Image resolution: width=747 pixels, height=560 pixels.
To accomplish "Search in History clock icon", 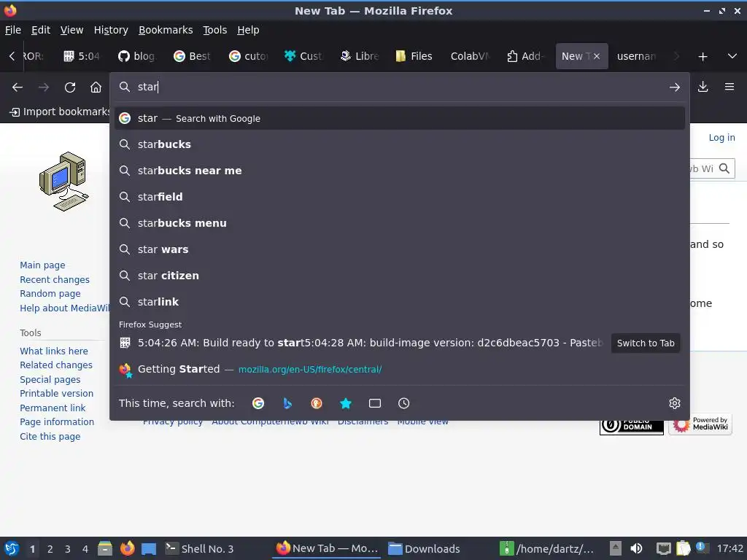I will (403, 403).
